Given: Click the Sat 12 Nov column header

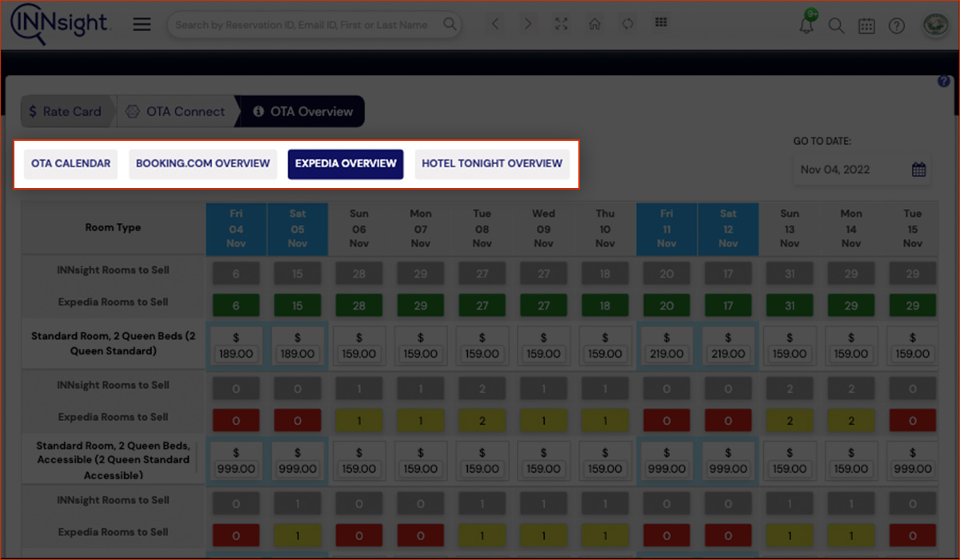Looking at the screenshot, I should 728,228.
